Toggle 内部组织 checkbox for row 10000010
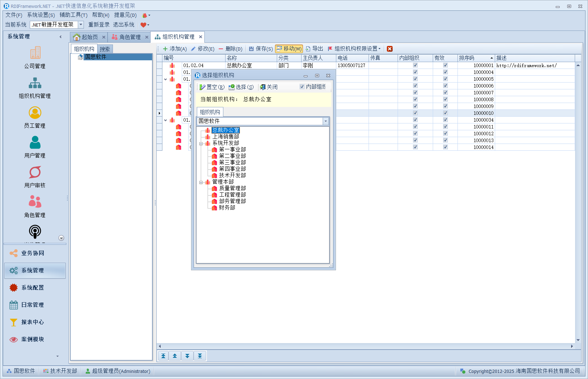The image size is (588, 379). point(415,113)
